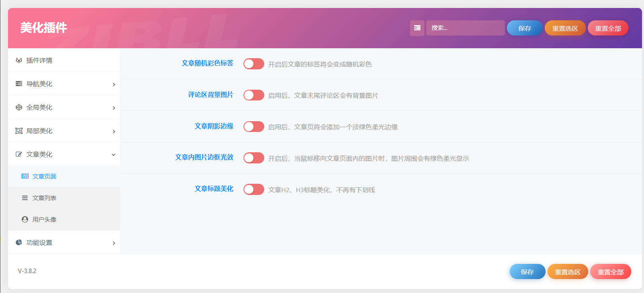Expand the 导航美化 chevron arrow
The image size is (644, 293).
click(114, 85)
